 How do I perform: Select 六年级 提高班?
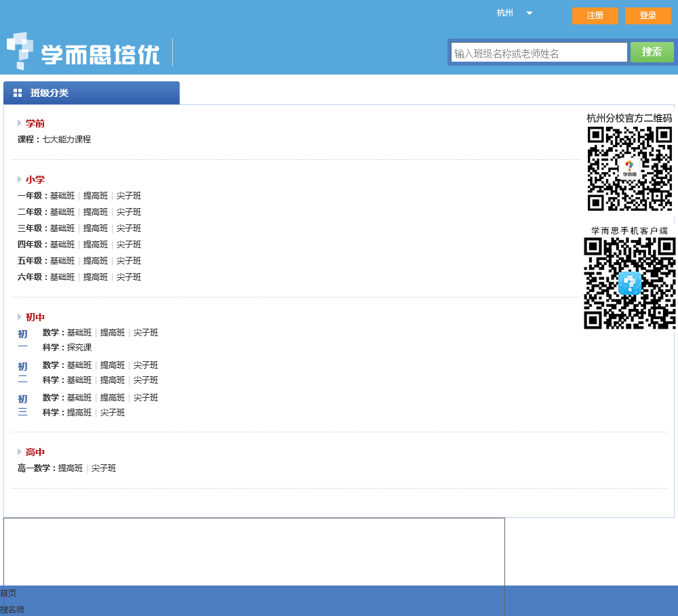point(96,277)
